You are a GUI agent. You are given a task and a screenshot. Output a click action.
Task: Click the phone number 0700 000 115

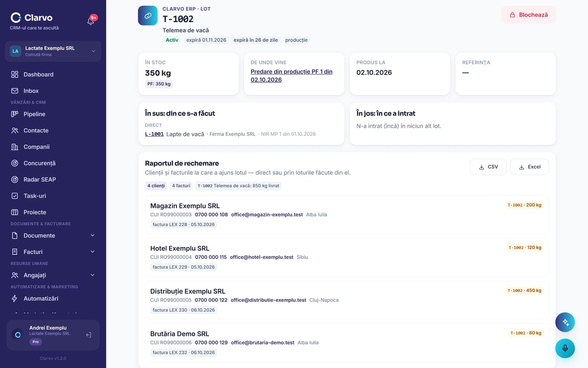211,257
